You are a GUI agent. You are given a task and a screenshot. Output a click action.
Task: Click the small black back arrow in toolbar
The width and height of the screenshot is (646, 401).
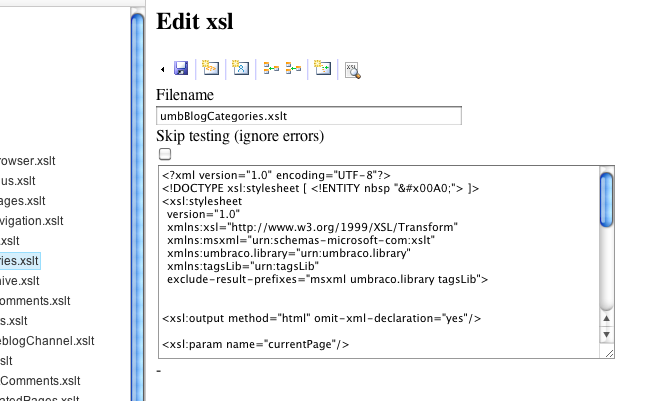pos(163,69)
